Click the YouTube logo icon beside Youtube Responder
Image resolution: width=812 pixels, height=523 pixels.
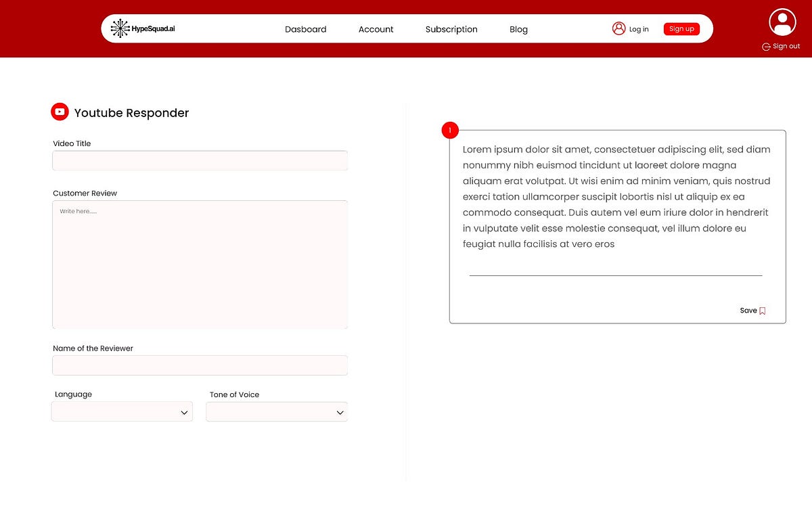pos(60,111)
